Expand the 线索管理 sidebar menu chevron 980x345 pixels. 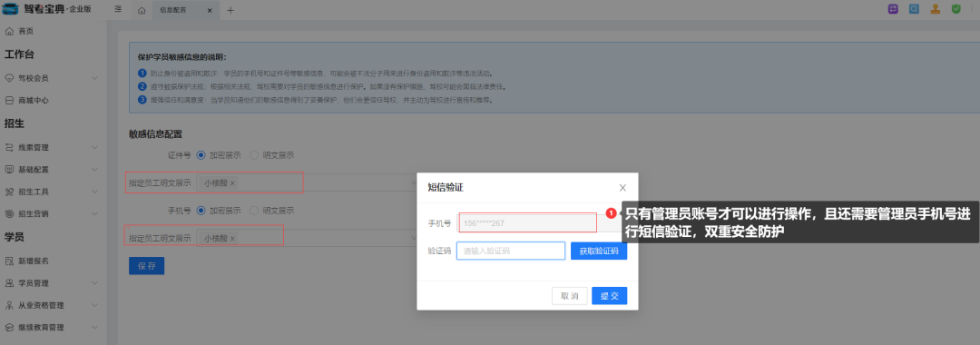coord(94,147)
